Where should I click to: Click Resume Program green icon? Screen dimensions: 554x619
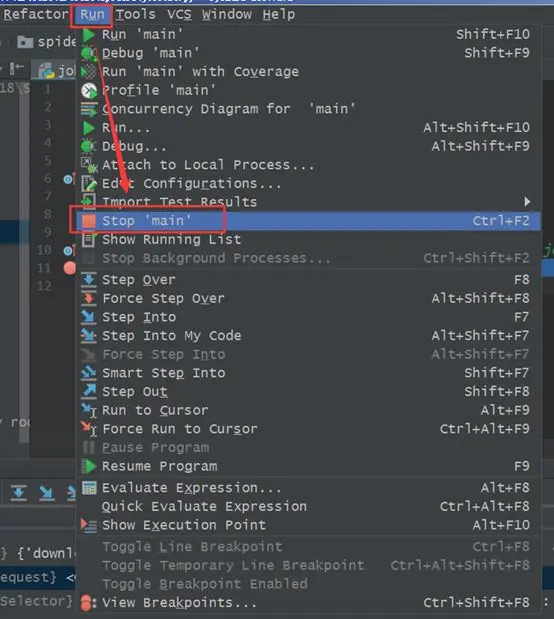89,466
